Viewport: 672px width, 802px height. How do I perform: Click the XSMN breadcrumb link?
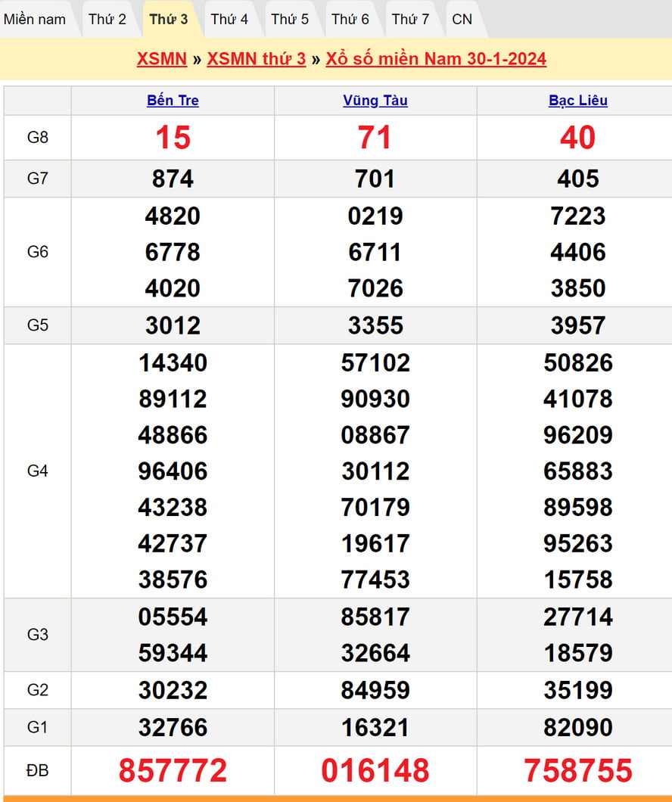coord(162,59)
